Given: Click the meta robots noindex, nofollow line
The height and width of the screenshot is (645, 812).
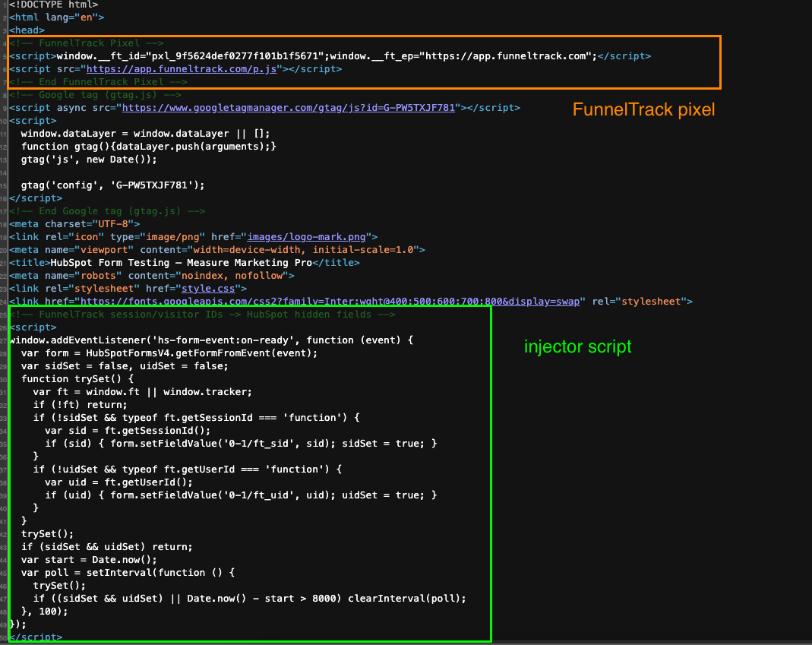Looking at the screenshot, I should (x=152, y=276).
